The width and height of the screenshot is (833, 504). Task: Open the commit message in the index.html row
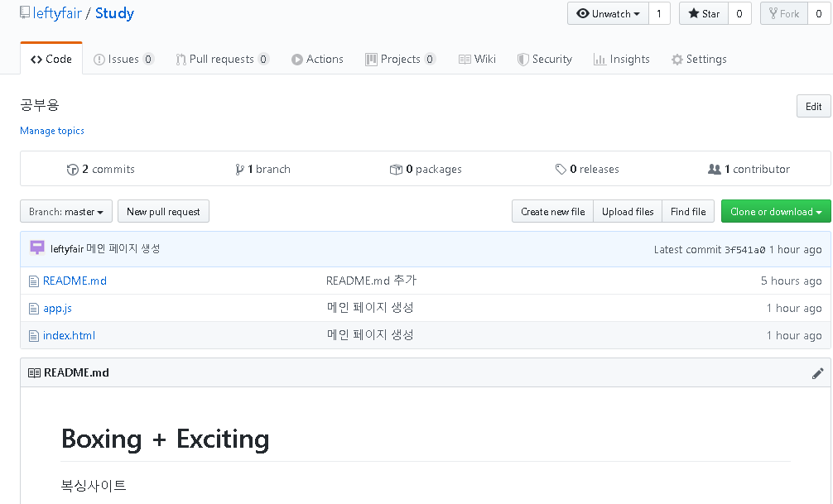370,335
